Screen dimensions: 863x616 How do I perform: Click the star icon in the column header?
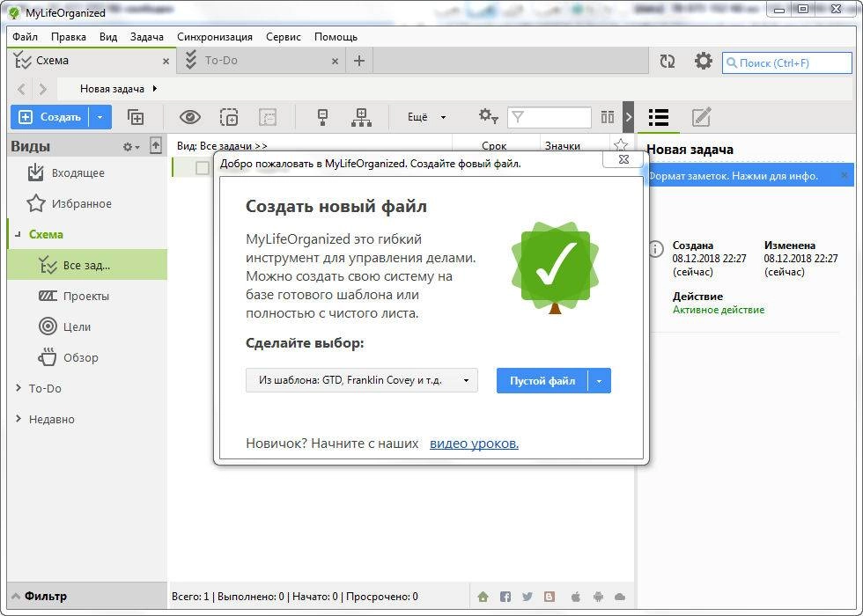pos(621,146)
